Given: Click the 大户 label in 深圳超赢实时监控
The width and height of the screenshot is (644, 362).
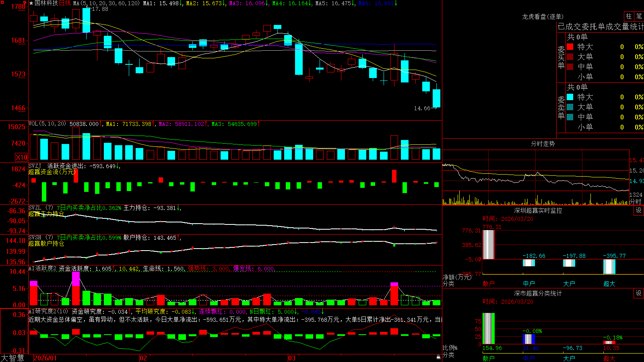Looking at the screenshot, I should [569, 284].
